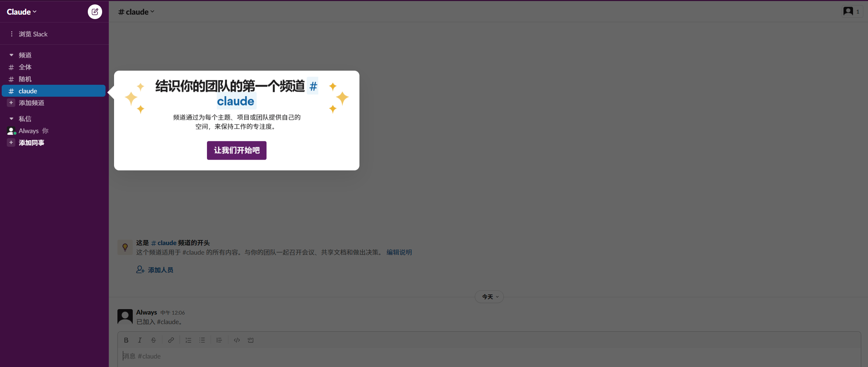Image resolution: width=868 pixels, height=367 pixels.
Task: Toggle bulleted list formatting
Action: click(x=202, y=340)
